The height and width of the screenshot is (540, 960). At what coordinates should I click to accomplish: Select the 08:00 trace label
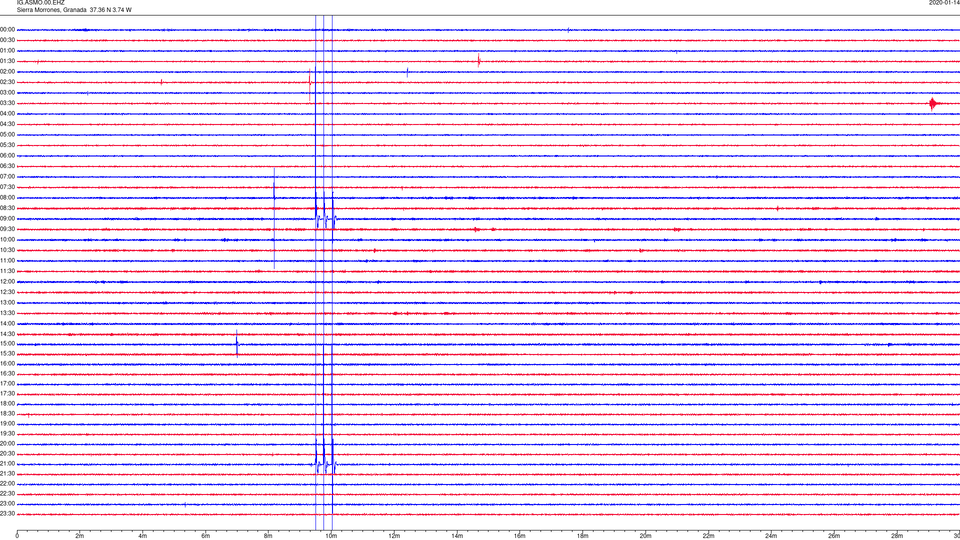coord(8,198)
